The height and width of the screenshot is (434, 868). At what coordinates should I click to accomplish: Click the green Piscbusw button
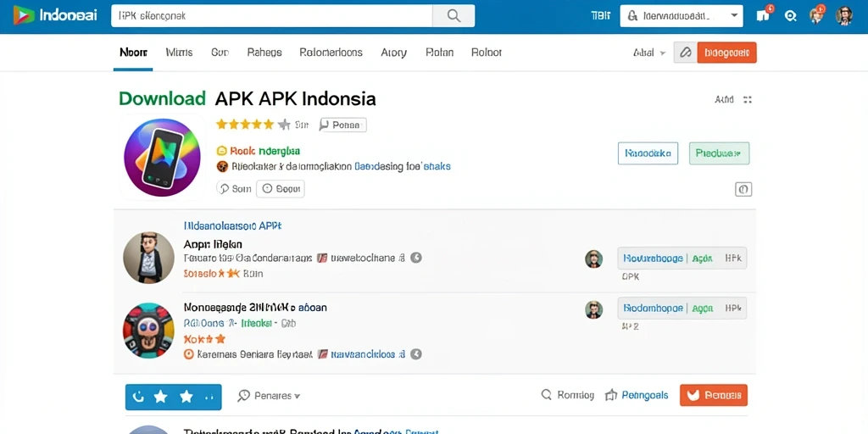[x=719, y=153]
